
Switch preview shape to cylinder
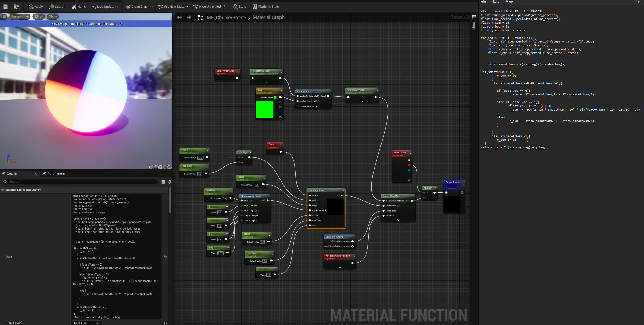(x=151, y=167)
